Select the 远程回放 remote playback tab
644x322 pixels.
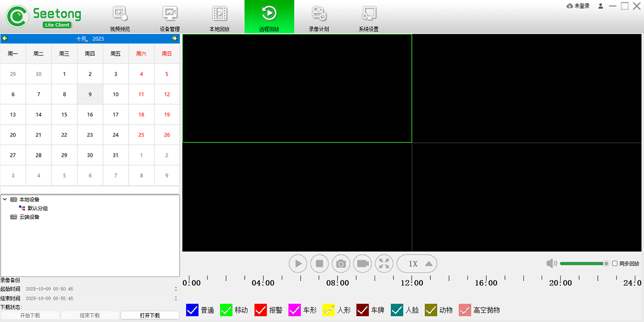269,17
